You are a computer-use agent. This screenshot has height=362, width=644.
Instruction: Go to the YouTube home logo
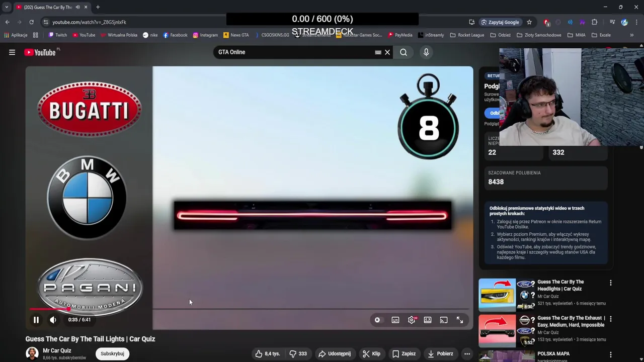point(40,52)
